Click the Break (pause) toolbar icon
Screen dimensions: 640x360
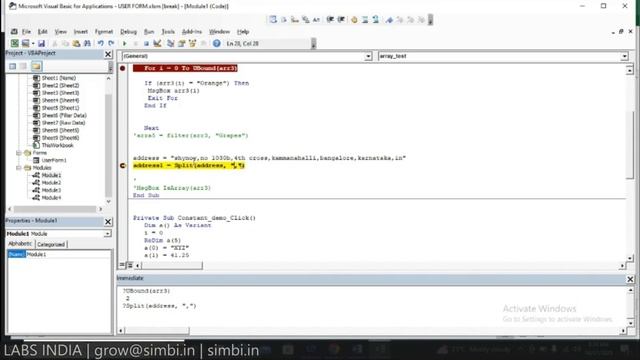(x=136, y=43)
